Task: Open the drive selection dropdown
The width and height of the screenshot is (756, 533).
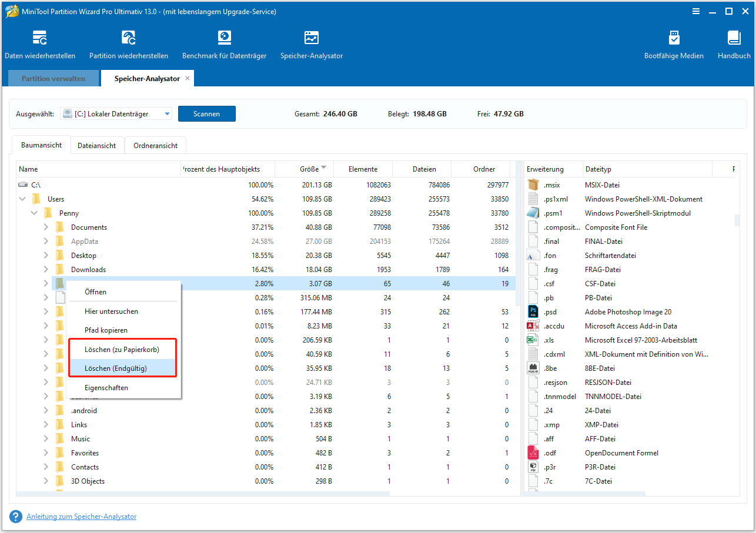Action: 167,114
